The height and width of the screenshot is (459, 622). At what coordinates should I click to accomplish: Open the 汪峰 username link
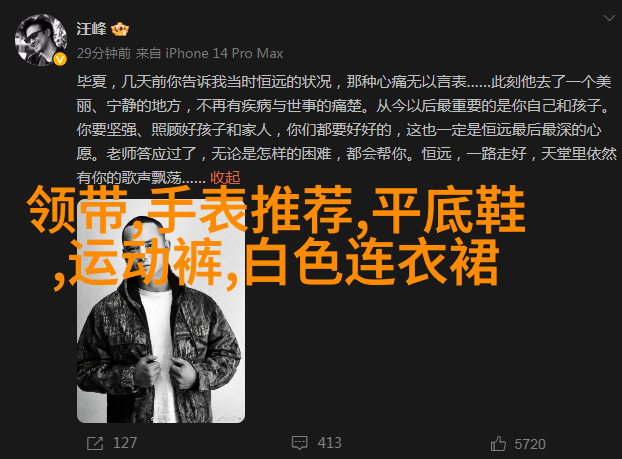point(91,29)
